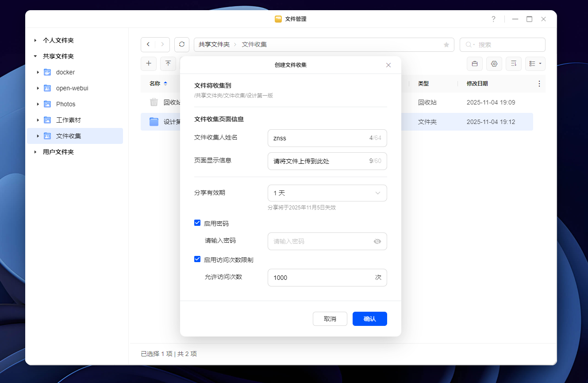Click the upload arrow icon
The image size is (588, 383).
(x=168, y=64)
